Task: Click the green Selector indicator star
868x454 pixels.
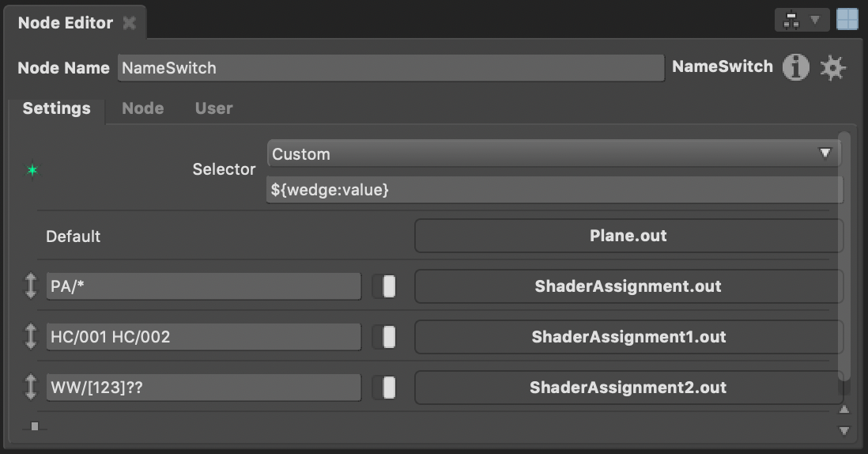Action: [x=32, y=170]
